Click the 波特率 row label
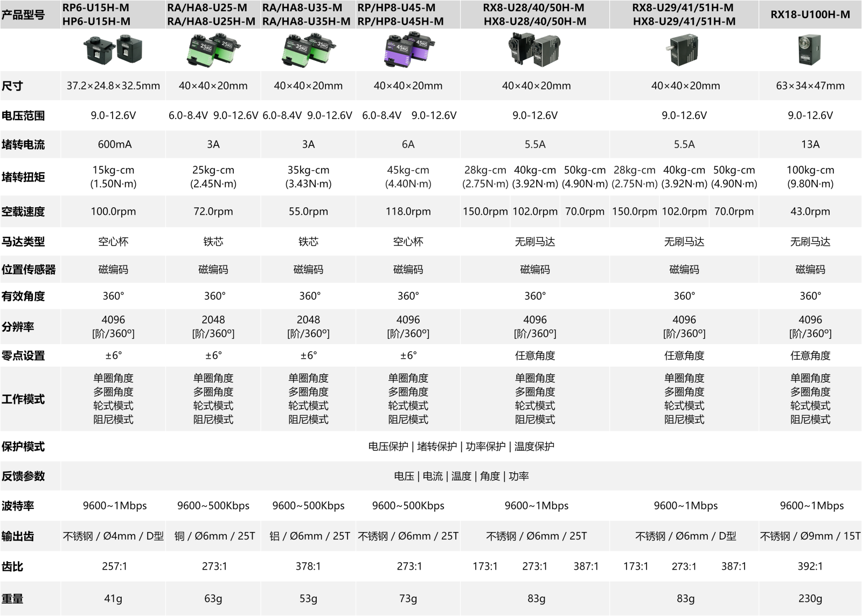Screen dimensions: 862x616 [x=18, y=506]
